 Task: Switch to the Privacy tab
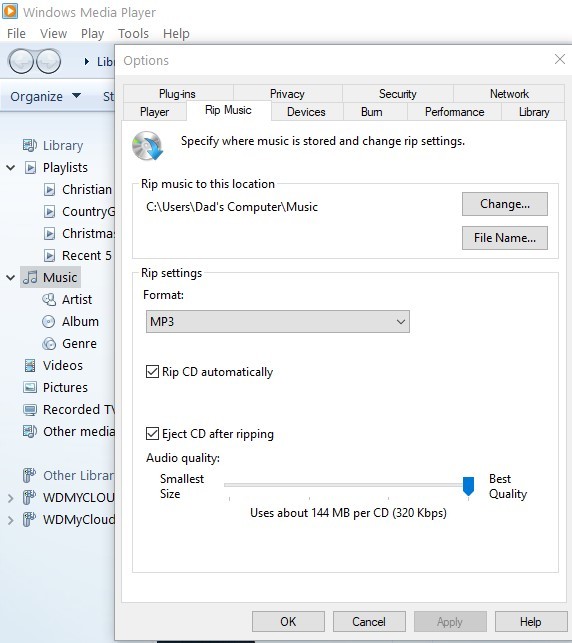click(287, 93)
